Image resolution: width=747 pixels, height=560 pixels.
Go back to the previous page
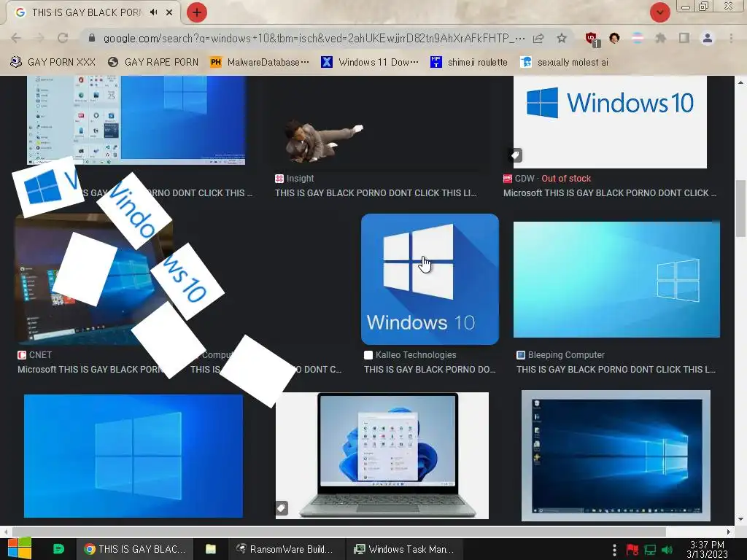pos(16,38)
